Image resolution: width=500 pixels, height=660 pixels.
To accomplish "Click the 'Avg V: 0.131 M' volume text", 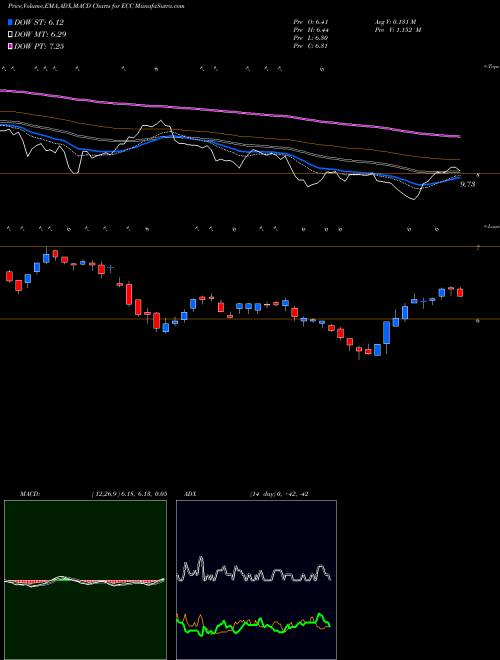I will (x=395, y=22).
